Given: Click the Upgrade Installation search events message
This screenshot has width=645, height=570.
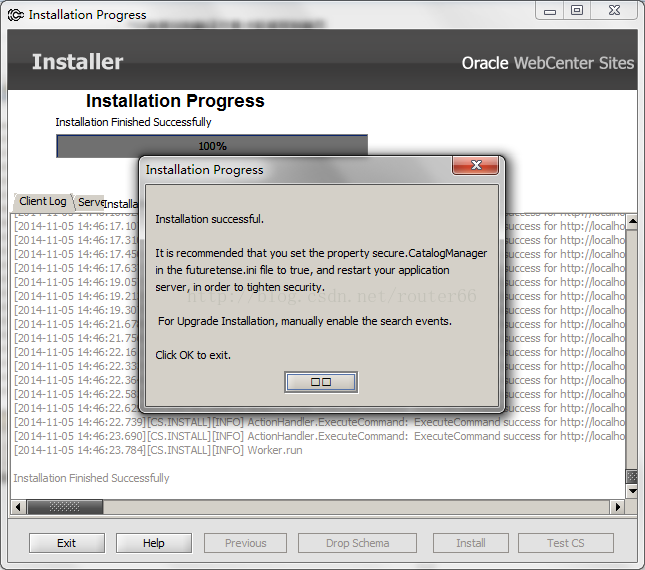Looking at the screenshot, I should [305, 321].
